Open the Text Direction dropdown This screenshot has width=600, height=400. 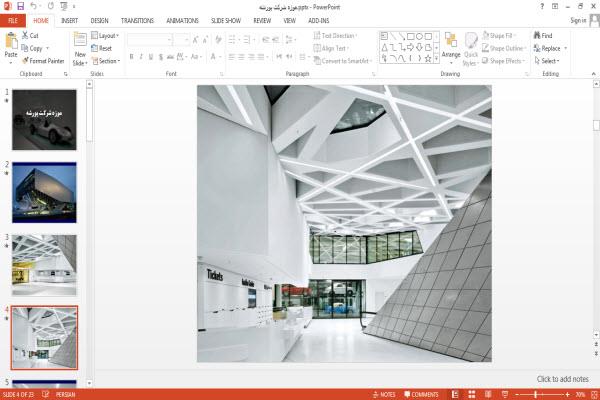335,36
